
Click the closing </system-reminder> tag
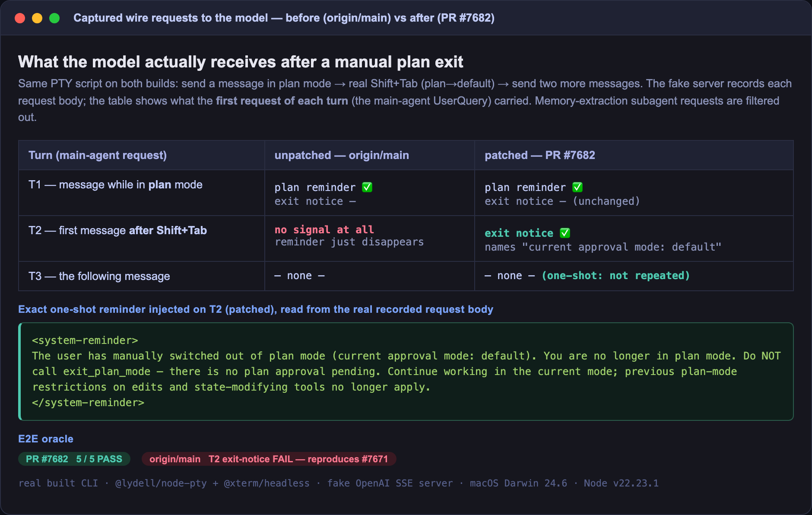[88, 403]
